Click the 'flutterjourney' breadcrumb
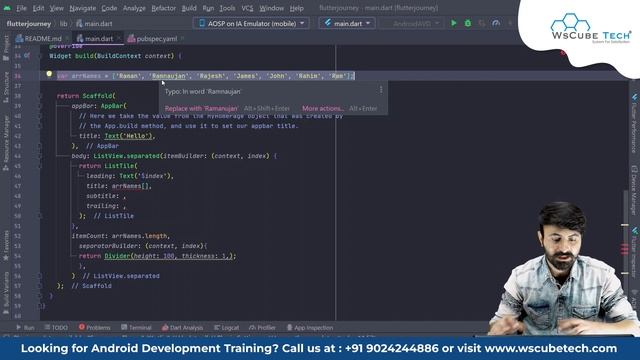 pyautogui.click(x=29, y=24)
